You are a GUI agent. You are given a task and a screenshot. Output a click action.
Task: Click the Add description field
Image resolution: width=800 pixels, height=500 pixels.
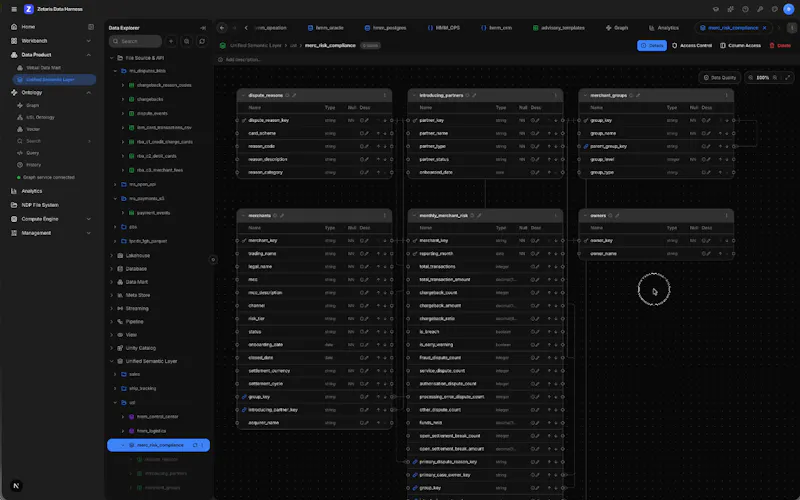coord(243,60)
